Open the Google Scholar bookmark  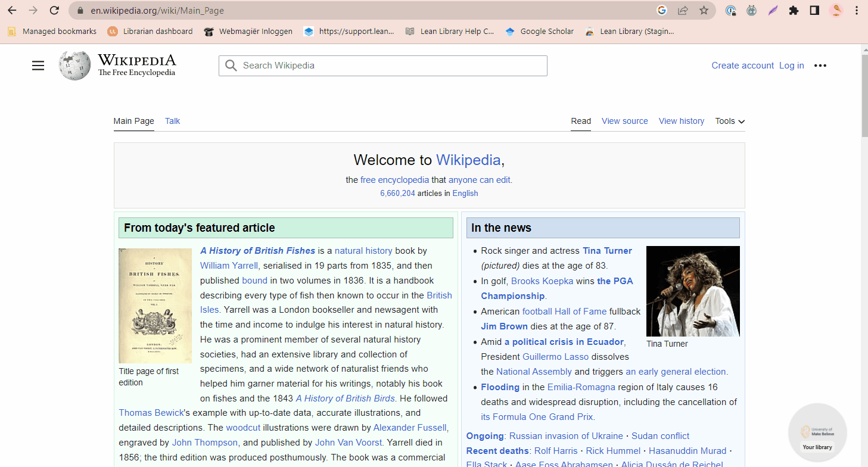pos(540,32)
